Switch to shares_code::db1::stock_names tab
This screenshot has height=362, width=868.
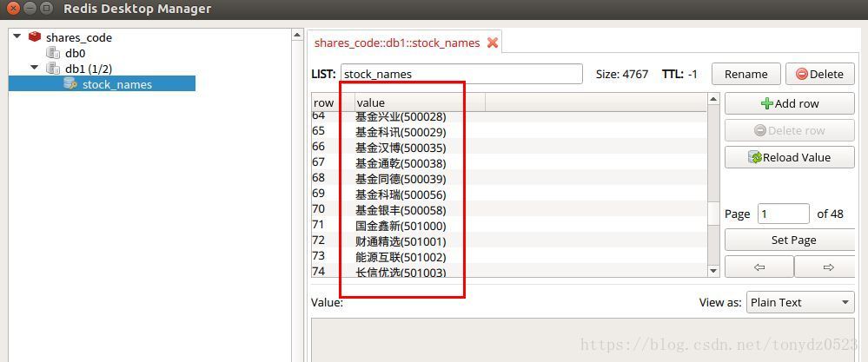(397, 43)
